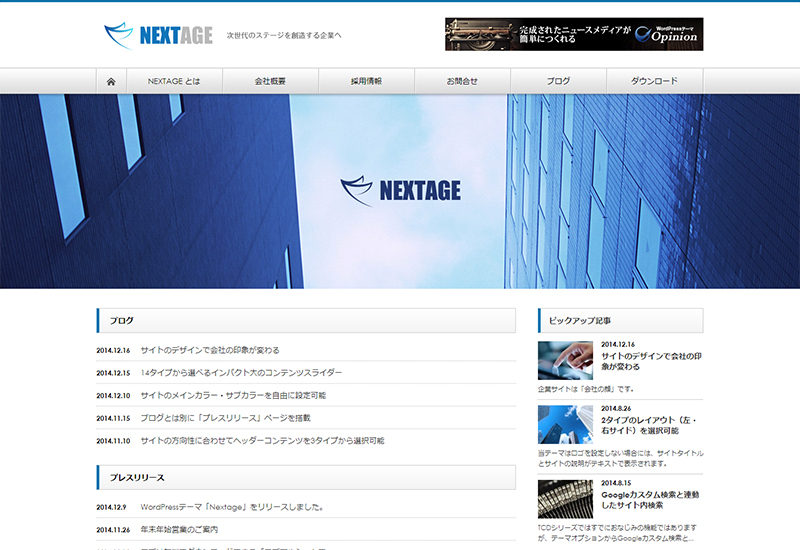Open pickup title 2タイプのレイアウト（左・右サイド）を選択可能
Screen dimensions: 800x550
point(649,426)
